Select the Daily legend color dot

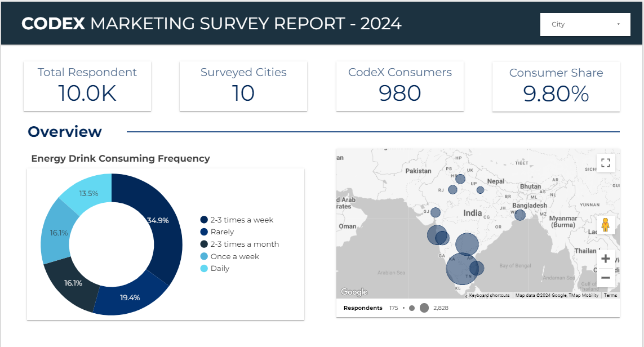point(204,268)
